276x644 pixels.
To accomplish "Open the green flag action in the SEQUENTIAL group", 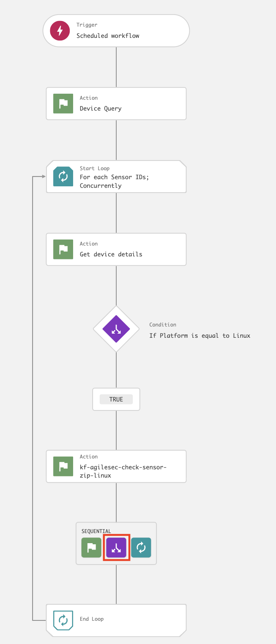I will (x=91, y=548).
